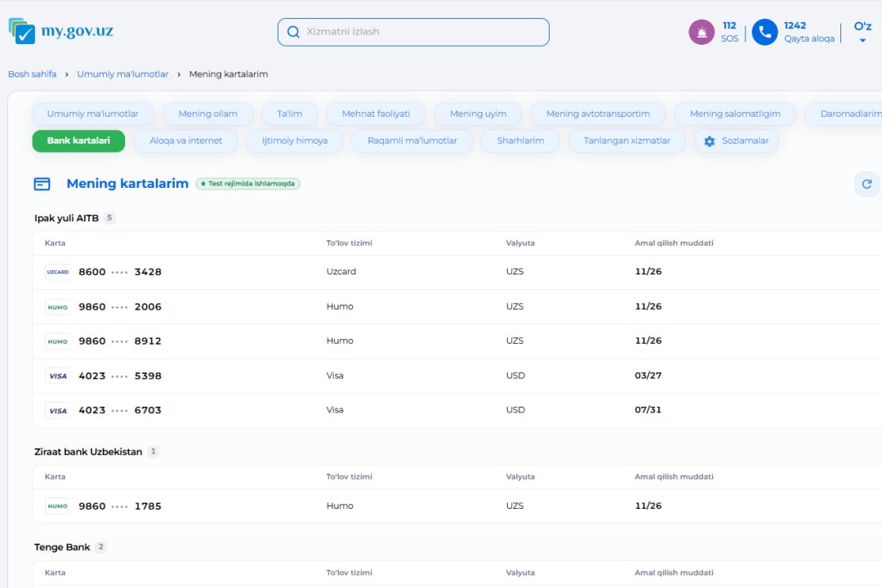The width and height of the screenshot is (882, 588).
Task: Click the Uzcard logo on card 3428
Action: pos(57,272)
